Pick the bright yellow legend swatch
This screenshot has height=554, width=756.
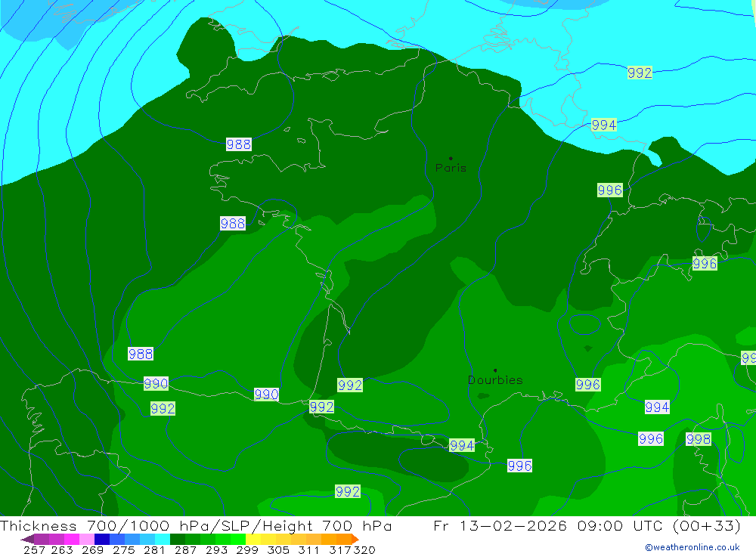point(253,539)
